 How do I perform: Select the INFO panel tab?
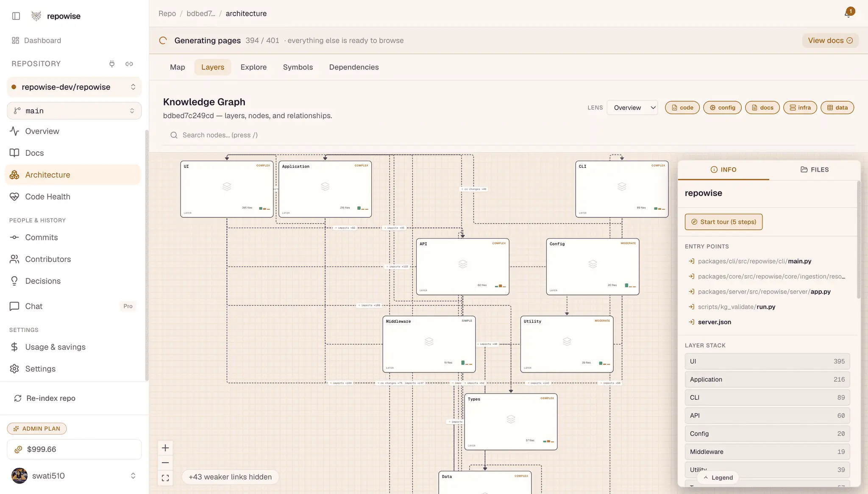coord(723,169)
